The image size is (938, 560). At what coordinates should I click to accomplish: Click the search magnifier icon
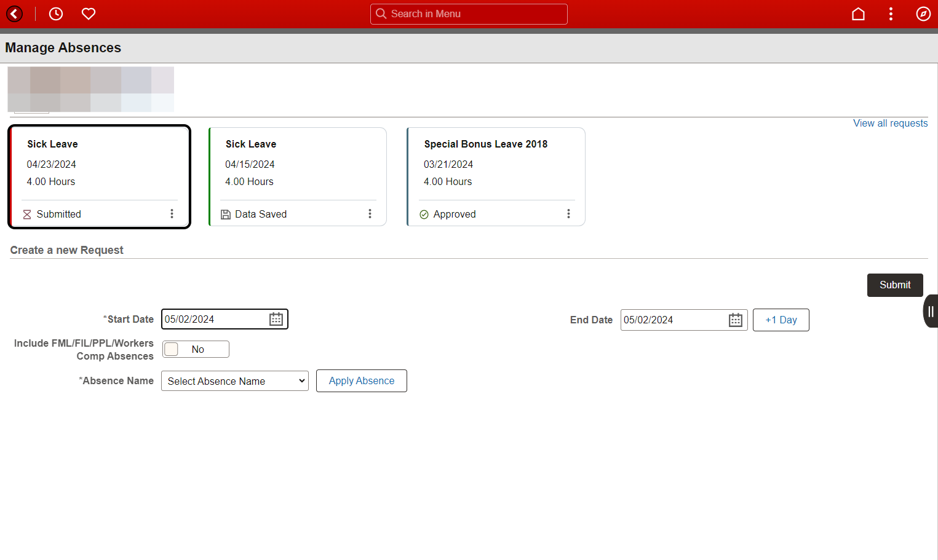381,14
